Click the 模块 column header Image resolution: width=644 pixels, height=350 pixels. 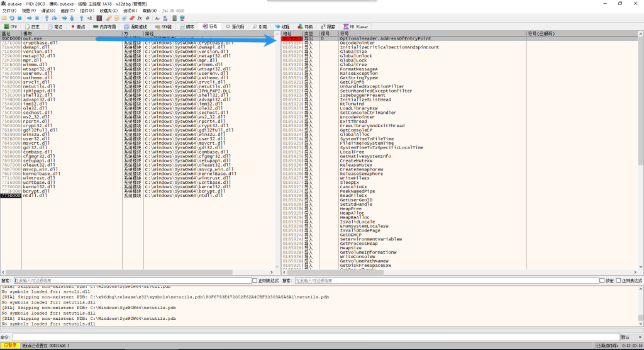(72, 33)
